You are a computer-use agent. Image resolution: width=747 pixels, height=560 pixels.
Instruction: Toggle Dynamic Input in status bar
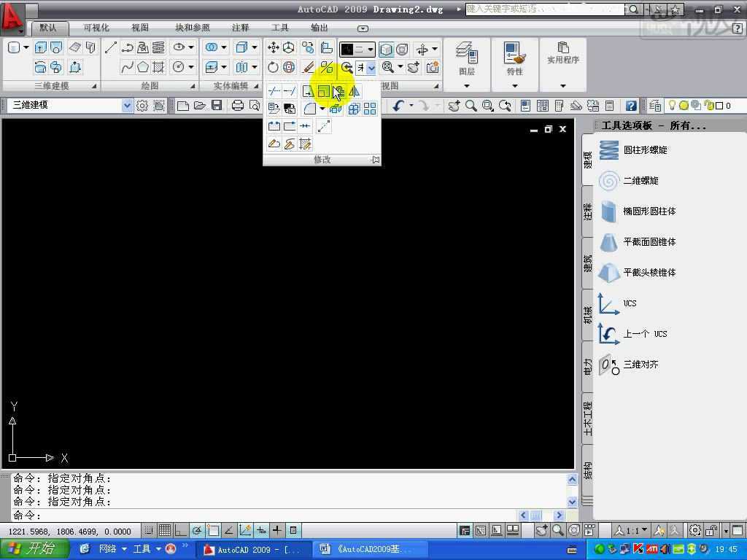point(262,530)
